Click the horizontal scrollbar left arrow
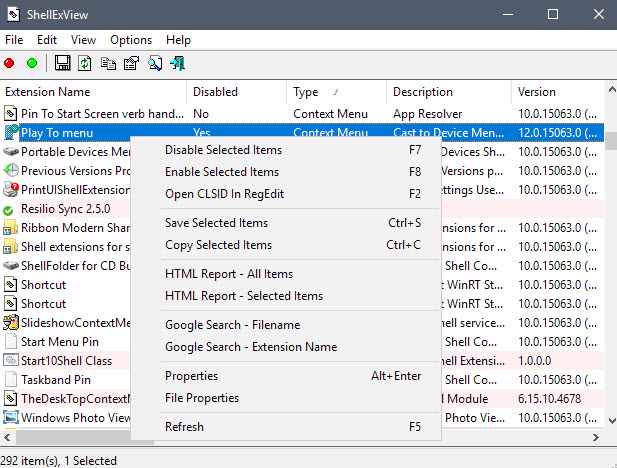Screen dimensions: 617x468 (7, 437)
